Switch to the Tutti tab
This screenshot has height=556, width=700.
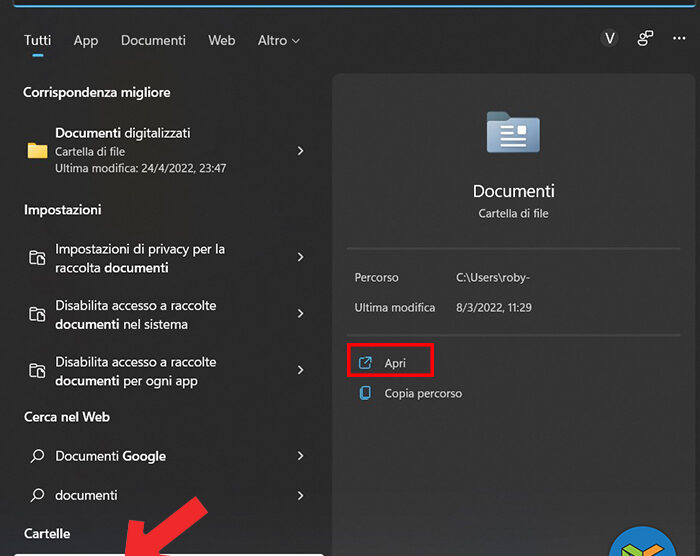37,40
